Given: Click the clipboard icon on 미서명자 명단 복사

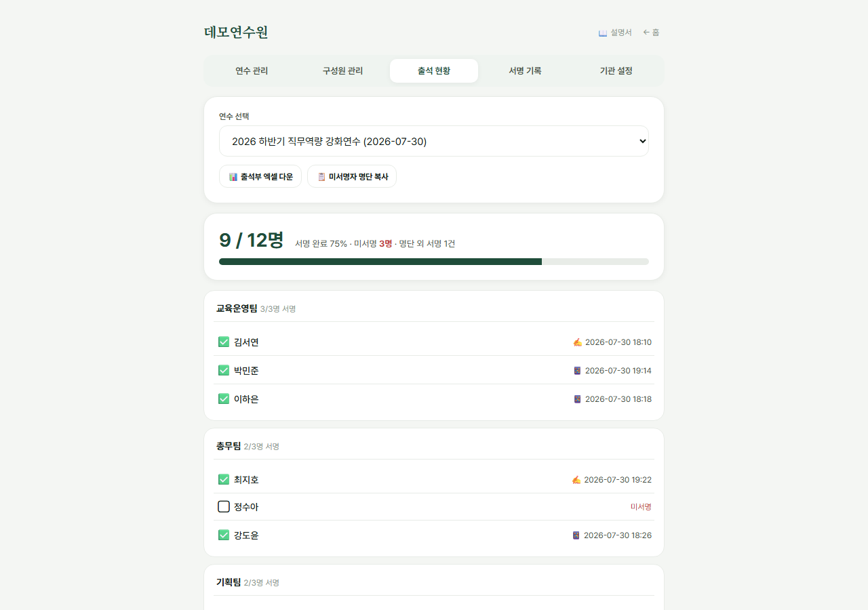Looking at the screenshot, I should click(x=321, y=177).
